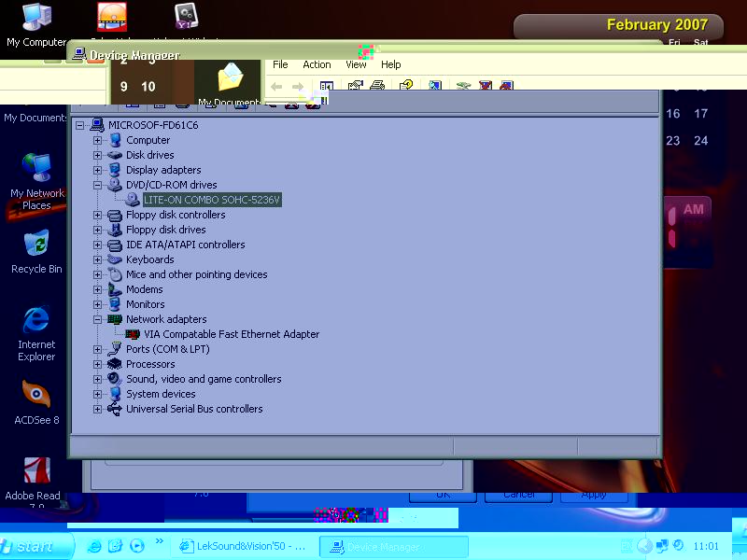The image size is (747, 560).
Task: Expand the Floppy disk controllers node
Action: coord(97,215)
